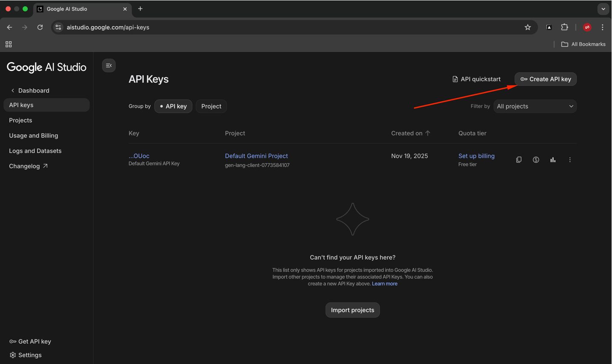Viewport: 612px width, 364px height.
Task: Select Logs and Datasets in sidebar
Action: [35, 151]
